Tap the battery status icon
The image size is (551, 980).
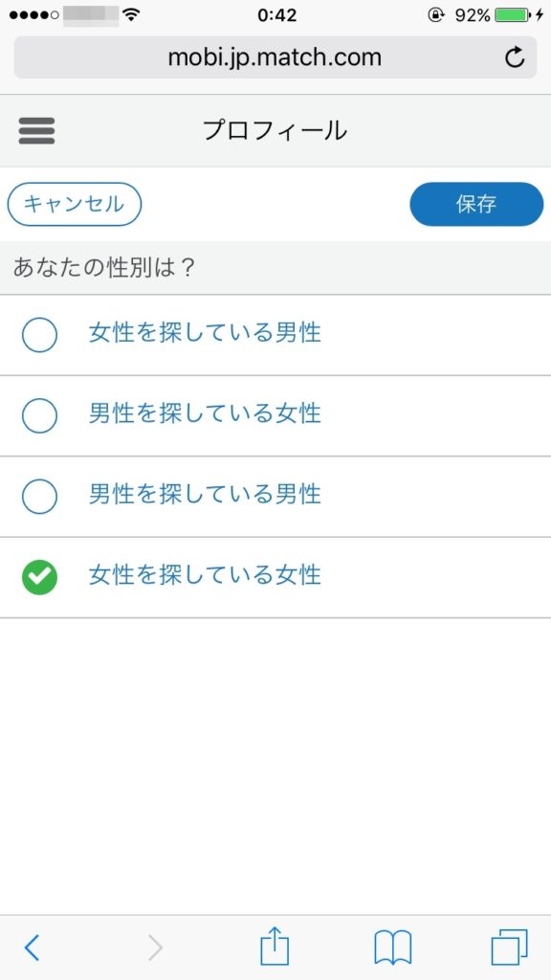pos(513,15)
